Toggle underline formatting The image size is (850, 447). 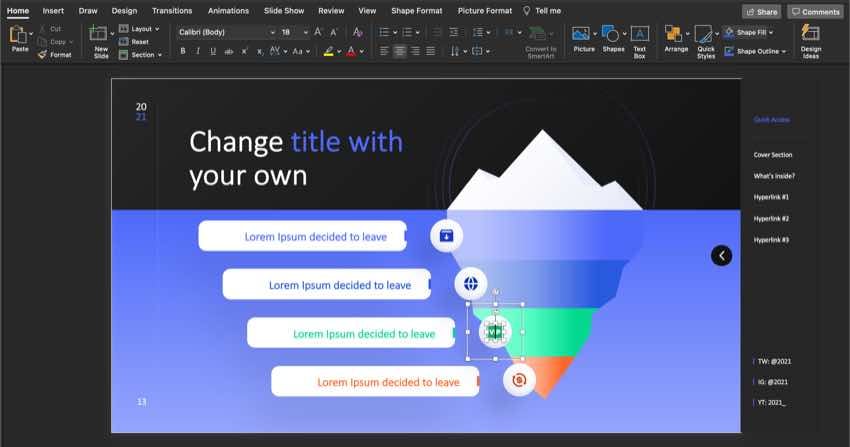click(x=213, y=51)
